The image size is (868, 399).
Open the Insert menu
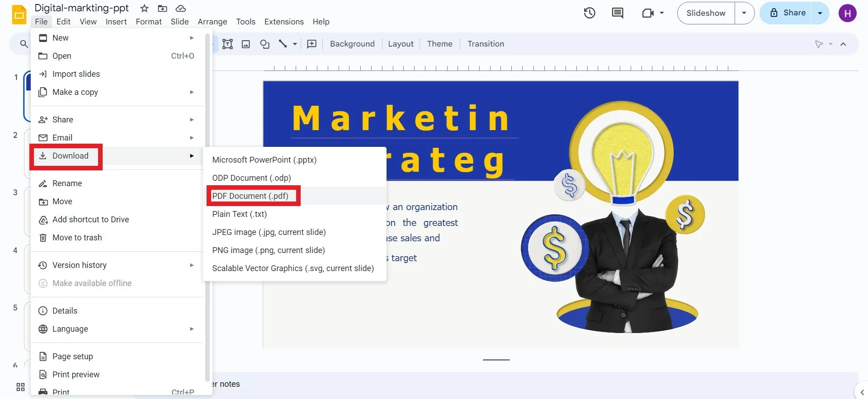click(116, 22)
